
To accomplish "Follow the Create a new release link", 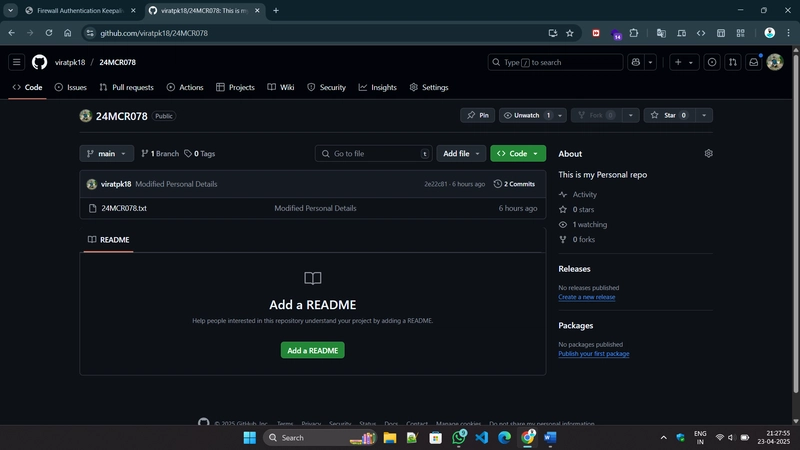I will pos(587,297).
